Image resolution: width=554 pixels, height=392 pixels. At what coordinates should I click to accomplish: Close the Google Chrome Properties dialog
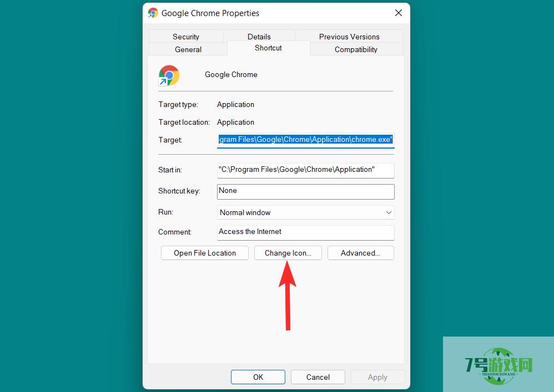point(399,13)
